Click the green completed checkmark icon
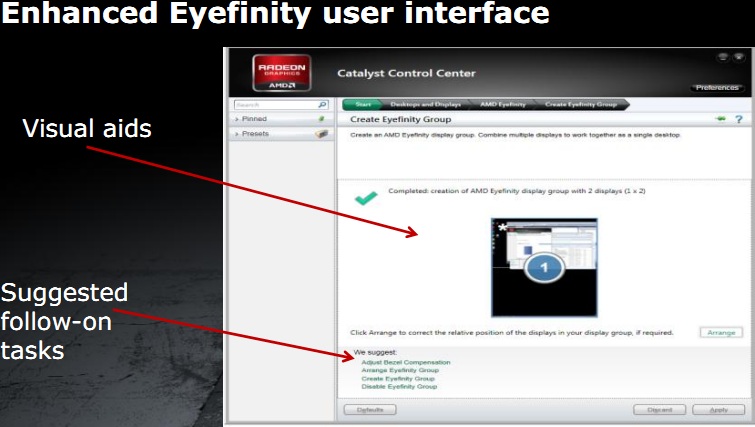Image resolution: width=755 pixels, height=427 pixels. (366, 197)
